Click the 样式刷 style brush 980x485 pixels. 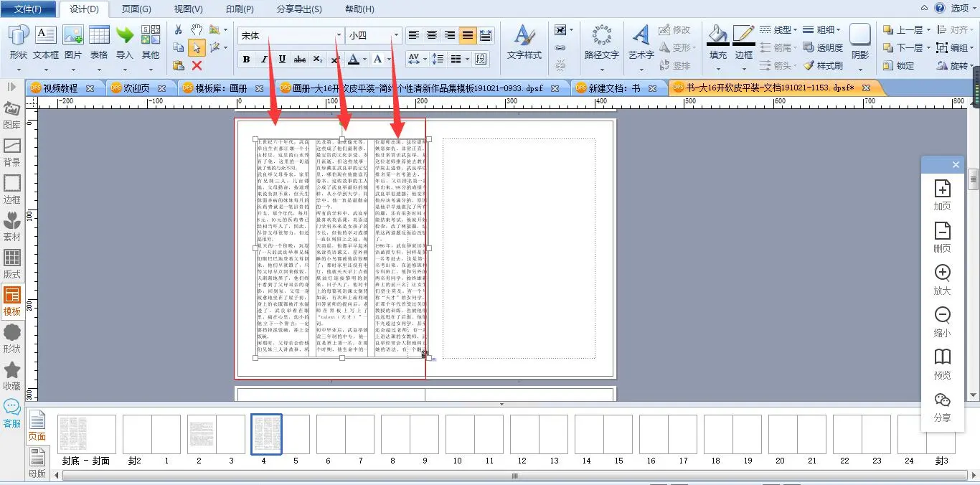point(823,65)
